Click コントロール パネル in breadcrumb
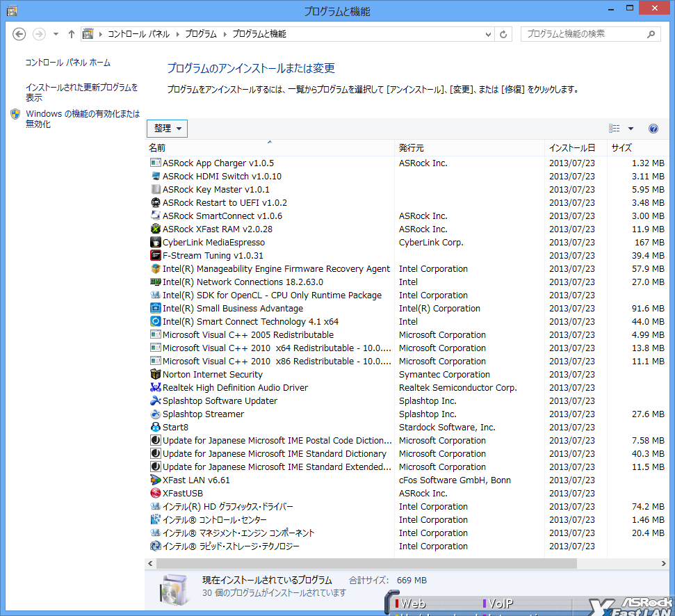The image size is (675, 616). (x=138, y=34)
